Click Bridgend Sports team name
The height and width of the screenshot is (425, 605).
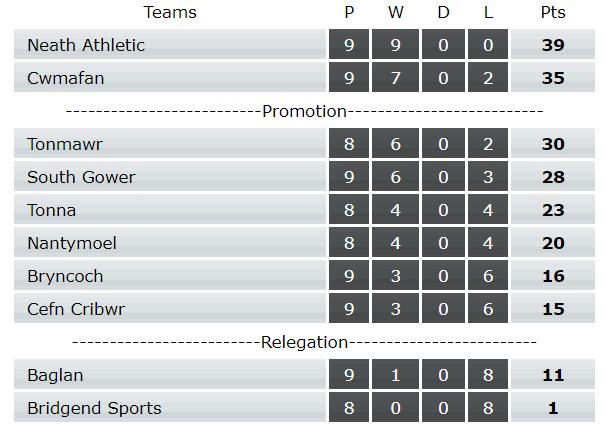(x=94, y=408)
